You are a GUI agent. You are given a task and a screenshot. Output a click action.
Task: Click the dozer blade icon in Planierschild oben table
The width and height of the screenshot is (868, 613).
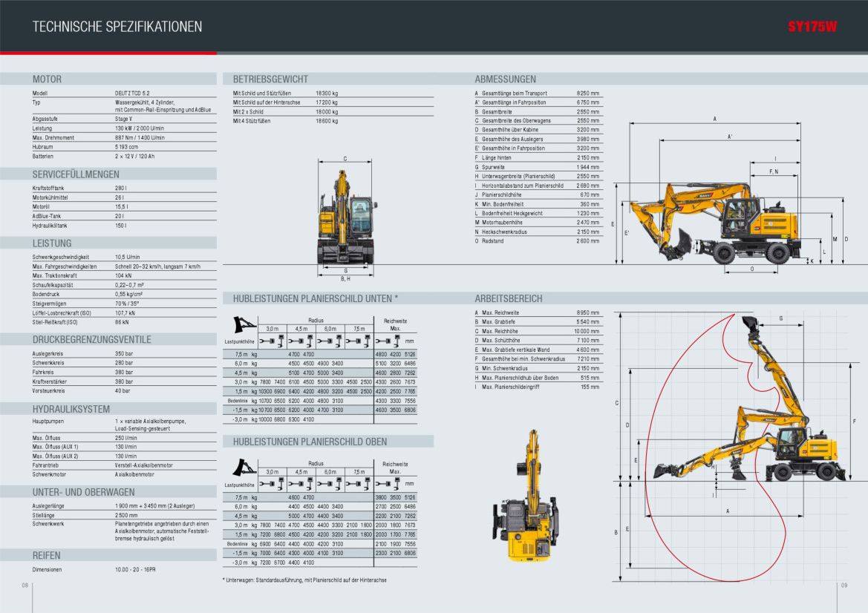[244, 468]
